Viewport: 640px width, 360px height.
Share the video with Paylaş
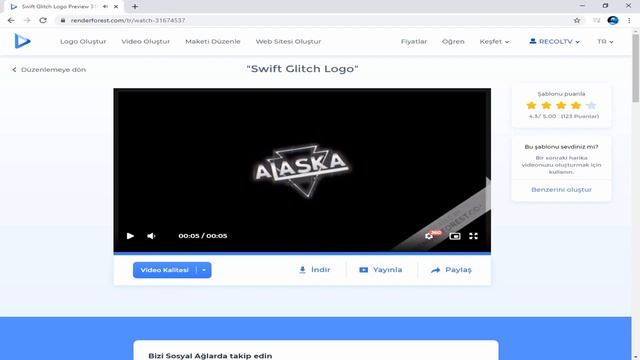(x=451, y=270)
